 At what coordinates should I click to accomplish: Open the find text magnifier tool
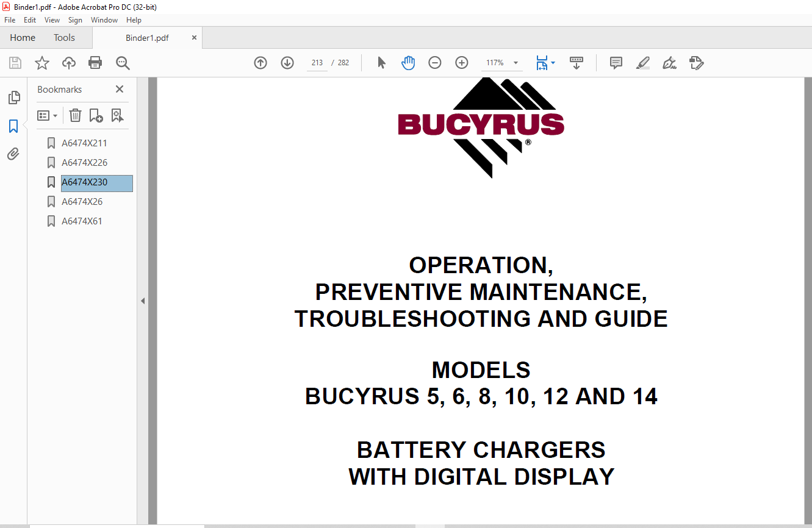coord(123,63)
